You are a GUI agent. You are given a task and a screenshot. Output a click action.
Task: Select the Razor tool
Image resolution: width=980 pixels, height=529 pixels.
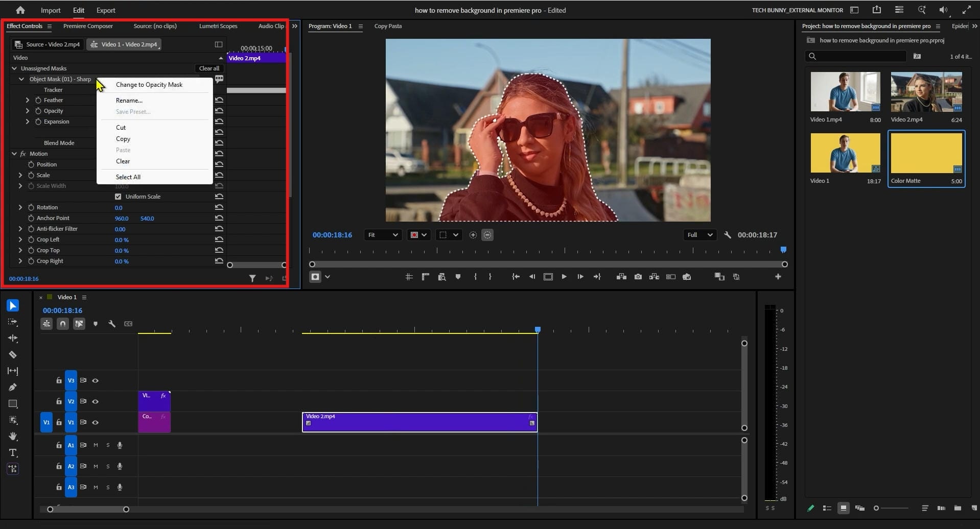point(13,354)
